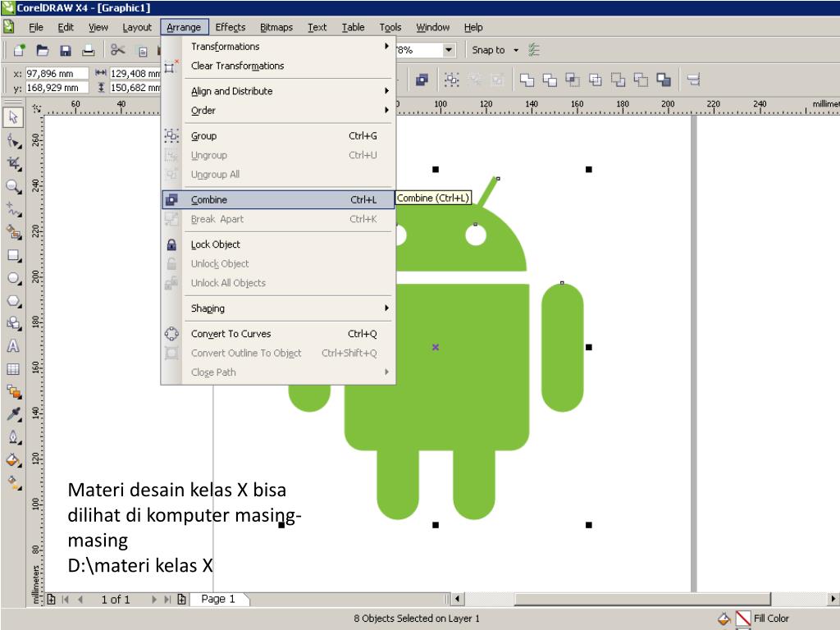Viewport: 840px width, 630px height.
Task: Select the Crop tool
Action: click(13, 163)
